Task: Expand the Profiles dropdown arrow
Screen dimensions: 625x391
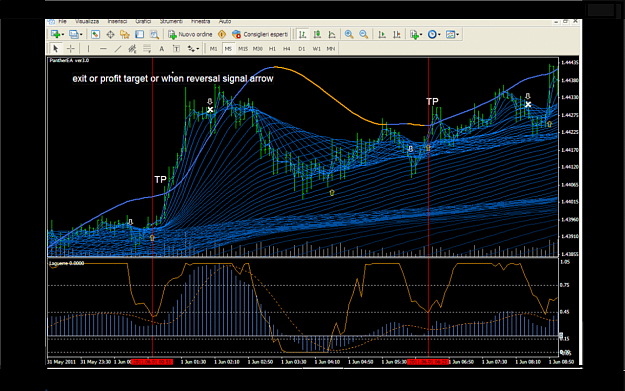Action: click(x=81, y=35)
